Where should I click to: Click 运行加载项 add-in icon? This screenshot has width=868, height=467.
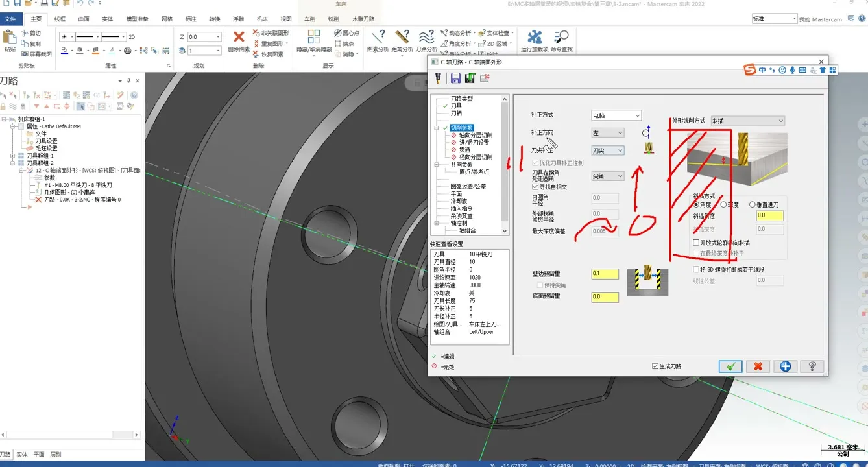[x=535, y=38]
